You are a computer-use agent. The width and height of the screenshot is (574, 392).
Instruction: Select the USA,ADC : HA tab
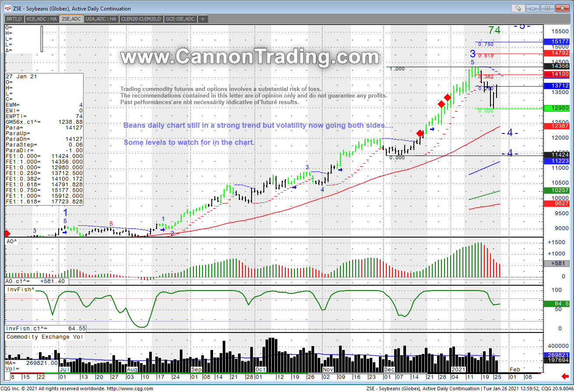tap(101, 19)
